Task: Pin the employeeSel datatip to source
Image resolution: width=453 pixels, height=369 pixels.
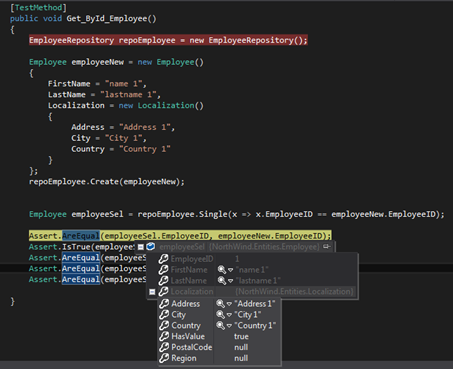Action: click(327, 247)
